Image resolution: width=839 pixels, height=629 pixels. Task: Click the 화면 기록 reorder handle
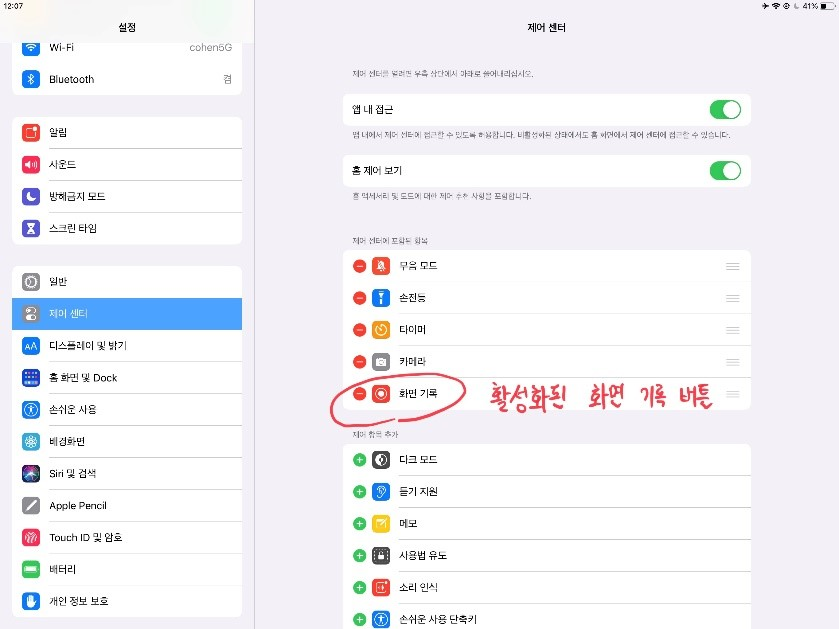coord(733,395)
